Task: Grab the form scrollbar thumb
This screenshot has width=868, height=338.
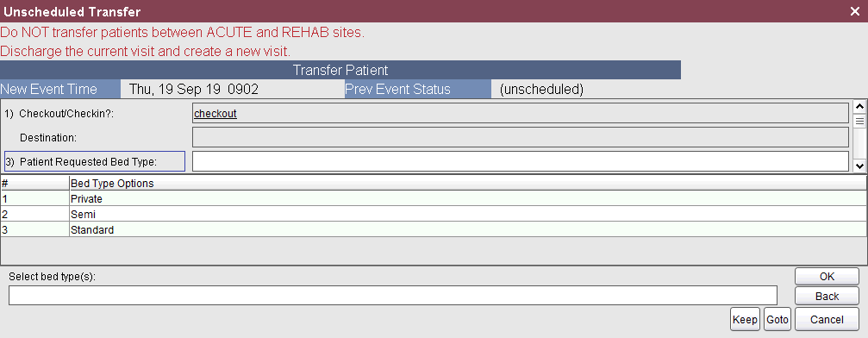Action: pyautogui.click(x=859, y=120)
